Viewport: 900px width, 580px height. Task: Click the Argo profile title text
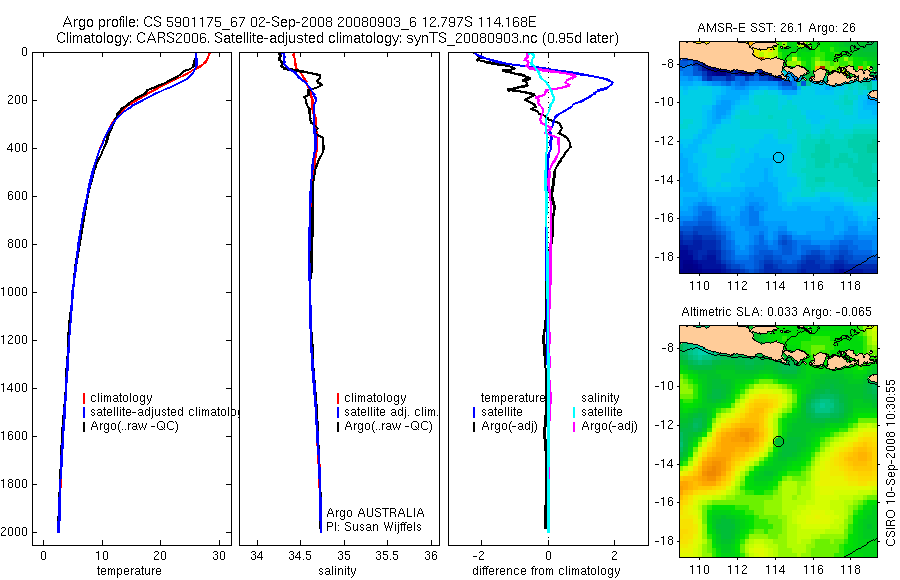click(x=299, y=22)
